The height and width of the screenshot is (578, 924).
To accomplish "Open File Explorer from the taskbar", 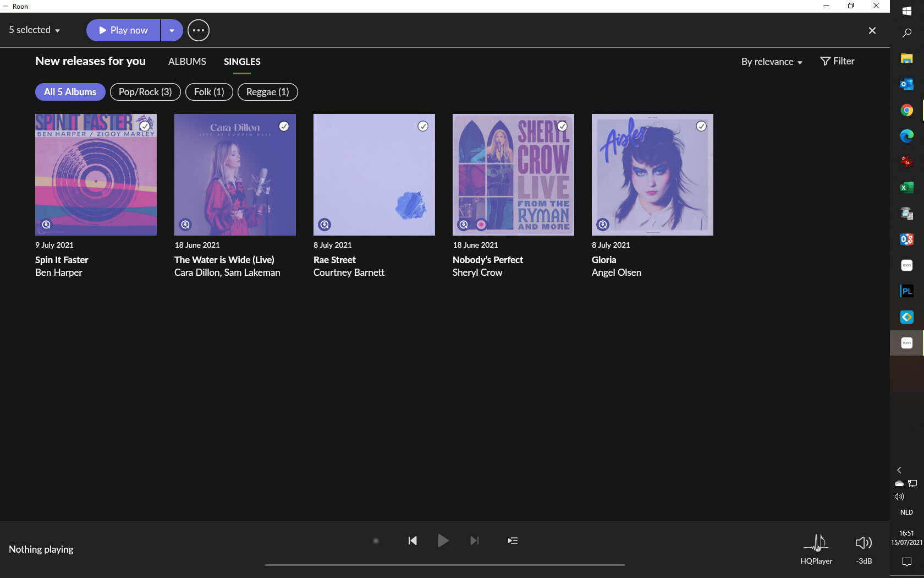I will tap(907, 58).
